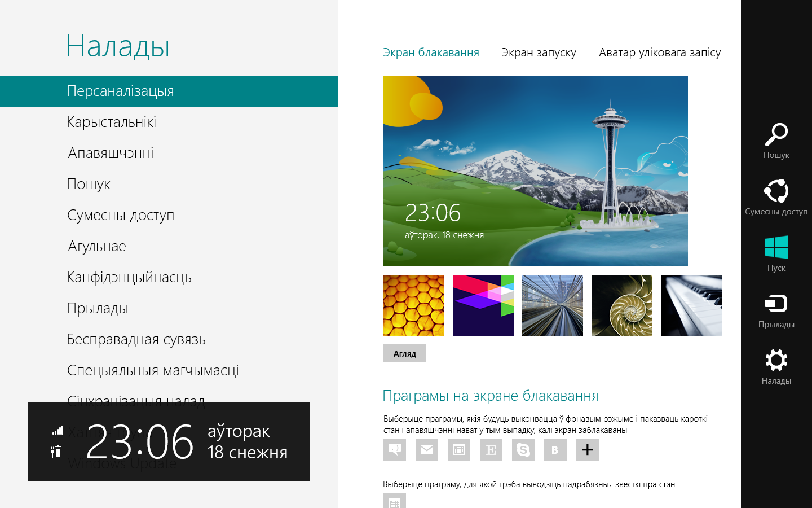Switch to the Экран блакавання tab

pyautogui.click(x=431, y=52)
